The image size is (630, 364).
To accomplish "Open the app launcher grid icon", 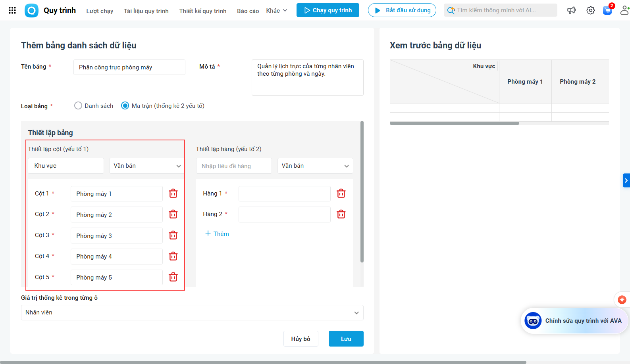I will pos(12,10).
